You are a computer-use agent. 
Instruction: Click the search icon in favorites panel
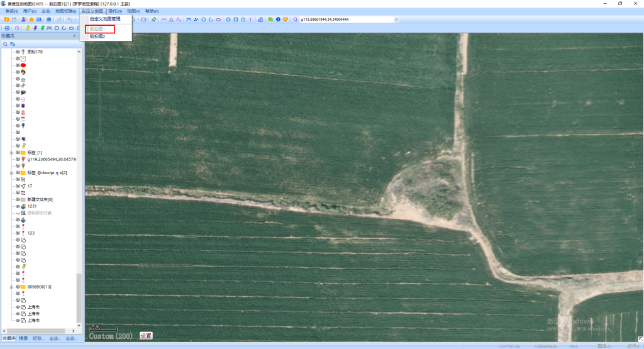5,44
